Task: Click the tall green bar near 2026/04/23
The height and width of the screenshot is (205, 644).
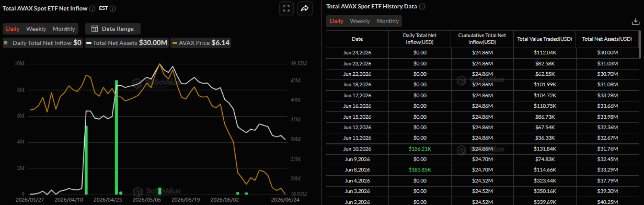Action: coord(117,138)
